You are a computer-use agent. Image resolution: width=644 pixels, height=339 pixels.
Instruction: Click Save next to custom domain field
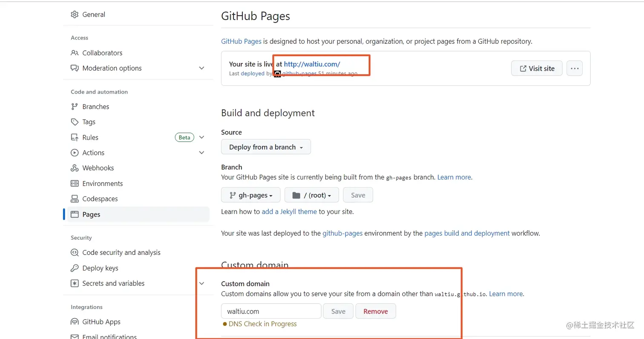coord(338,311)
